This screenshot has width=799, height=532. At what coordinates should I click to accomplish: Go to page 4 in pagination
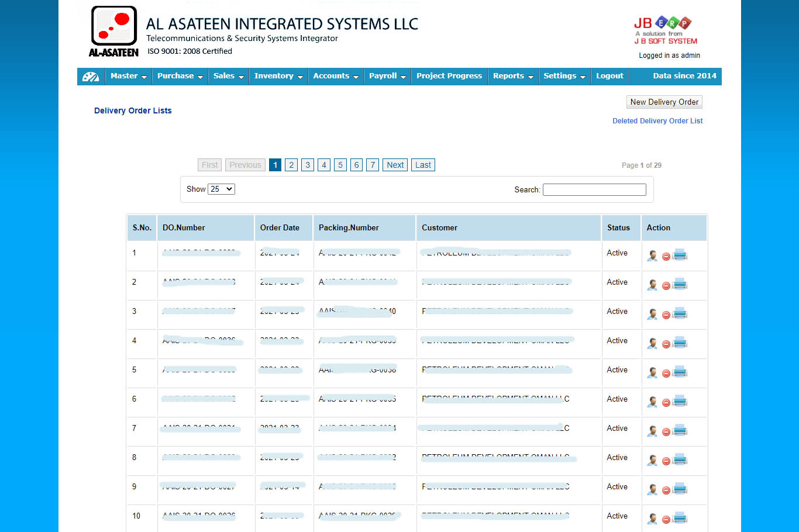click(x=324, y=165)
